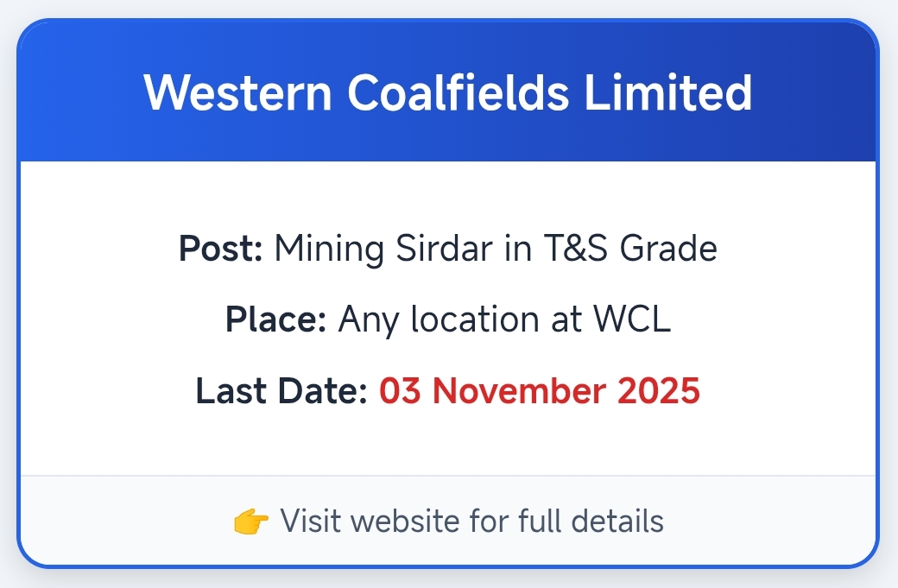
Task: Click the bold 'Last Date:' label
Action: tap(281, 391)
